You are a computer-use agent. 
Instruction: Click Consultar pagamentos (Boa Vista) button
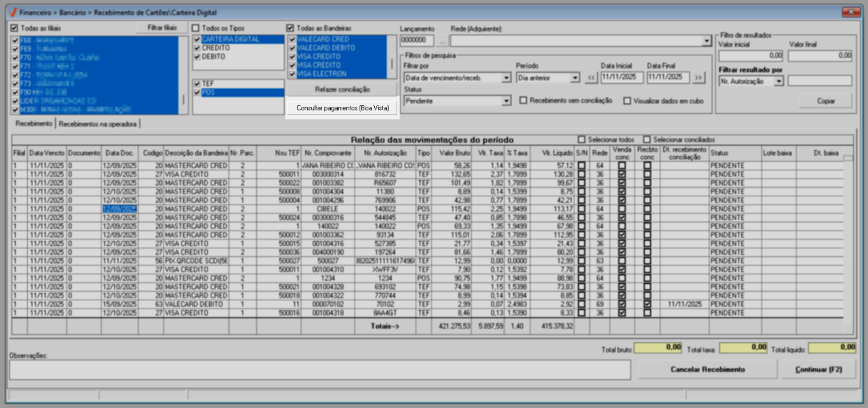pyautogui.click(x=342, y=108)
